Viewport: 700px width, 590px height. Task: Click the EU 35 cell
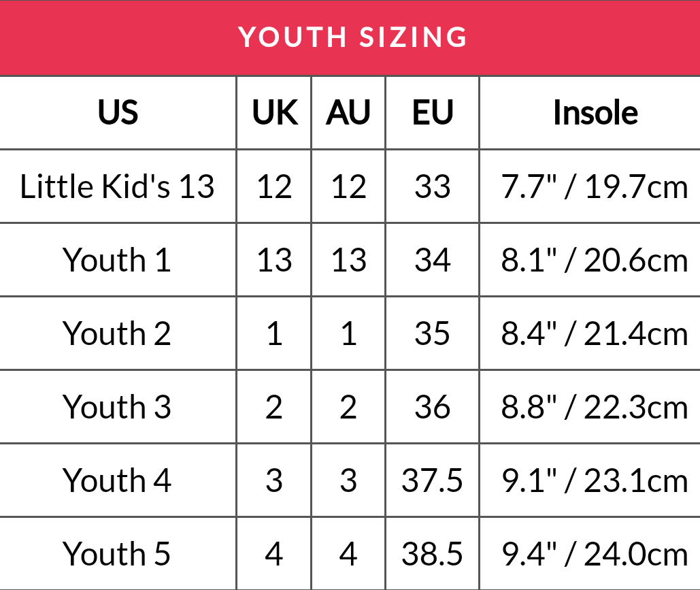[x=432, y=333]
